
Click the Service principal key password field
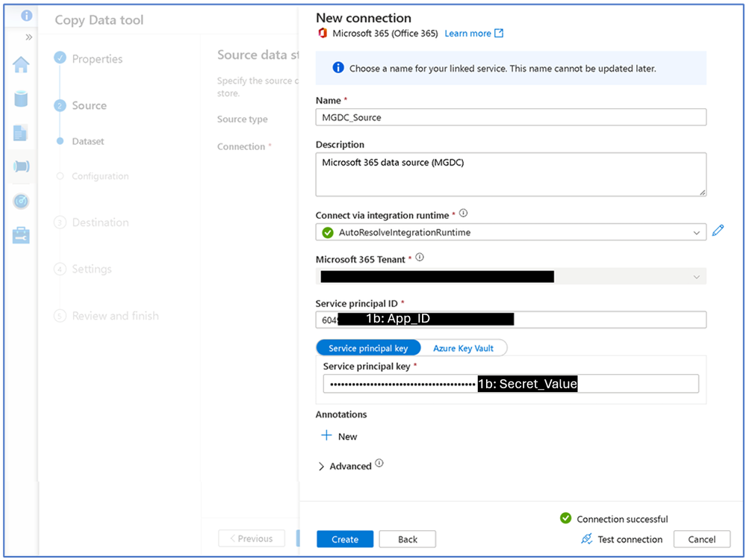pos(511,384)
